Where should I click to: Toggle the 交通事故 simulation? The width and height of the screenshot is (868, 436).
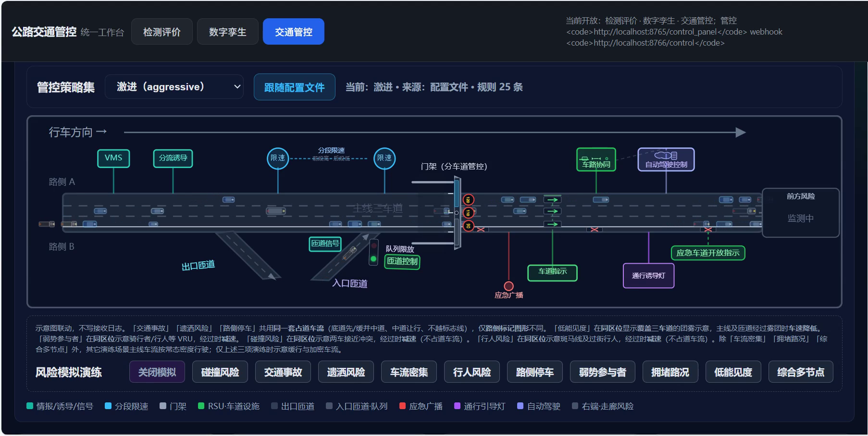pos(283,372)
